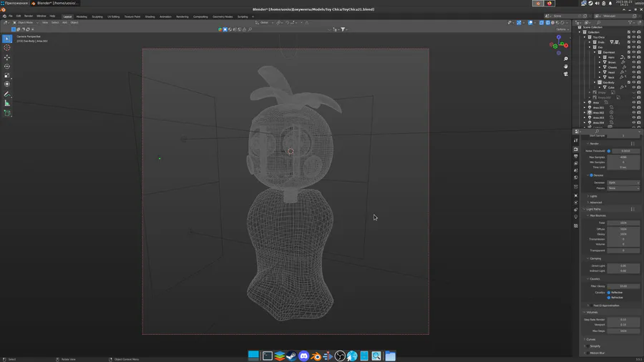Select the Measure tool
Image resolution: width=644 pixels, height=362 pixels.
(x=7, y=103)
